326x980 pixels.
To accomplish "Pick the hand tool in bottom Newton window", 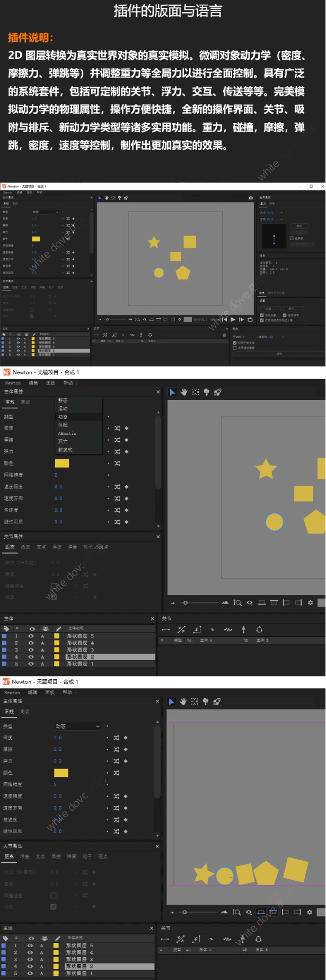I will click(x=183, y=702).
